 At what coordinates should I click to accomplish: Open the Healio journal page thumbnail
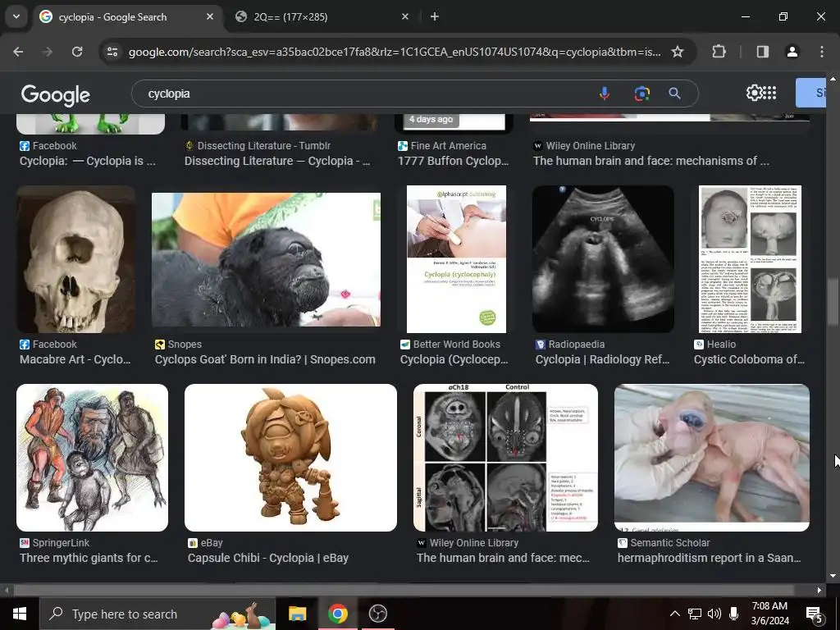pos(750,259)
